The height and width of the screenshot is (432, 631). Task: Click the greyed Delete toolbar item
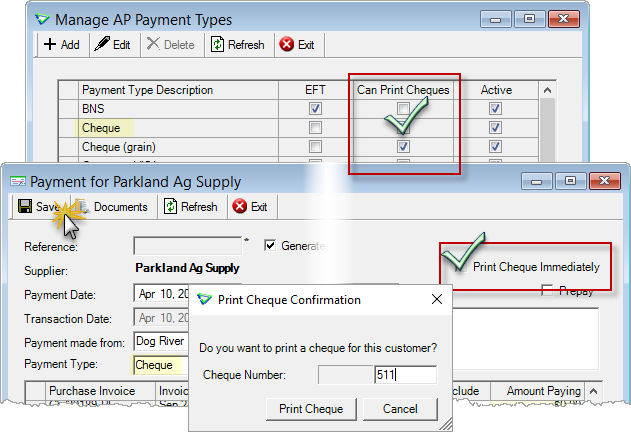[171, 45]
